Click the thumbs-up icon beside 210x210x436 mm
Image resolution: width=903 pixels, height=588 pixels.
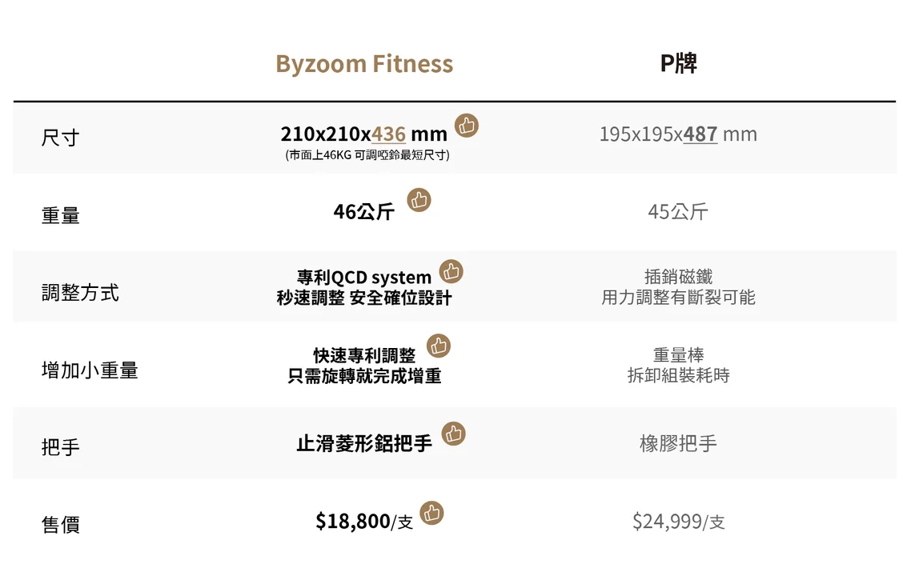pyautogui.click(x=467, y=126)
